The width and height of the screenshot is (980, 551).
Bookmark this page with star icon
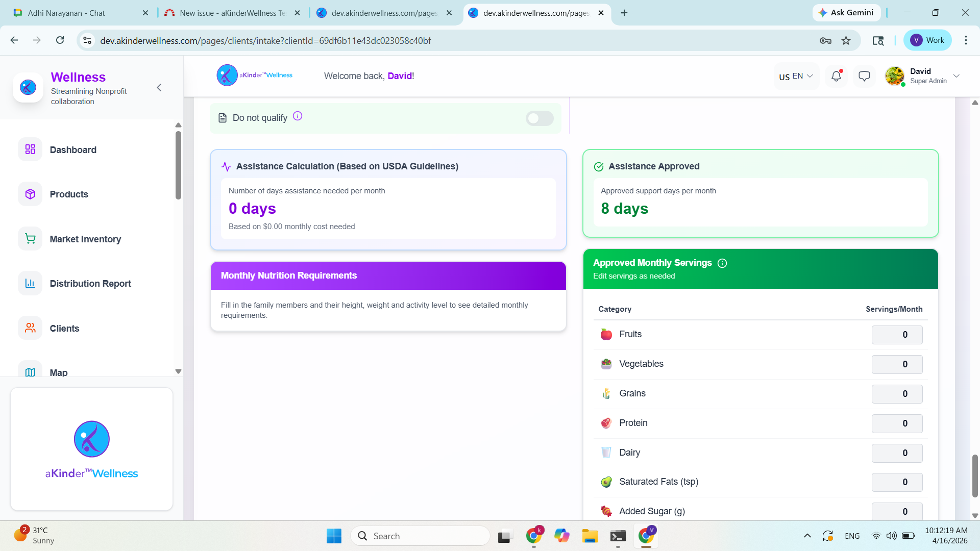point(846,41)
